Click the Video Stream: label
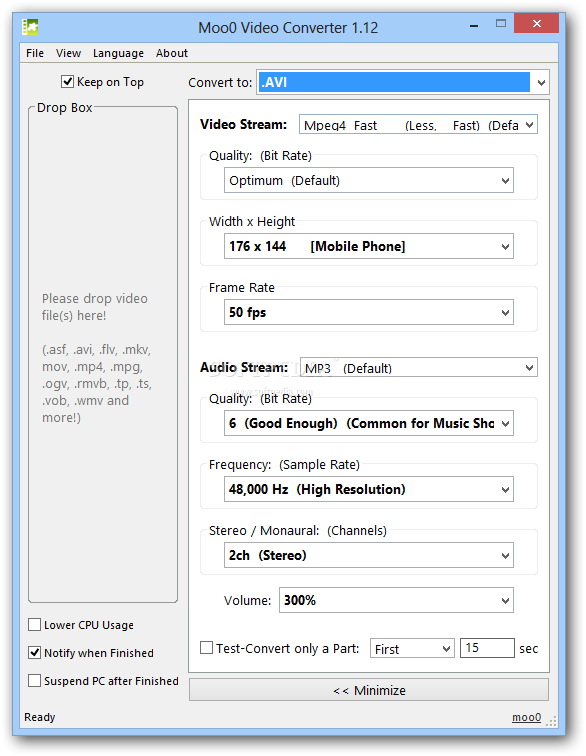 244,124
